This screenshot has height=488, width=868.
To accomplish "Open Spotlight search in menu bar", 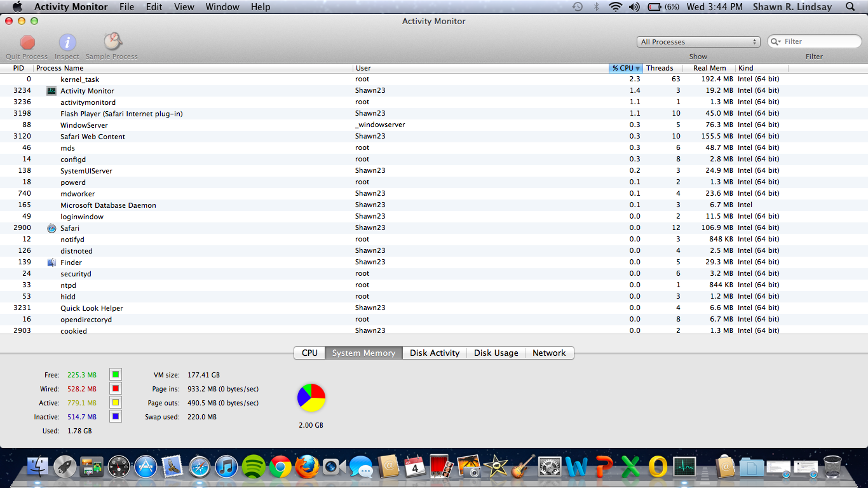I will (x=850, y=7).
